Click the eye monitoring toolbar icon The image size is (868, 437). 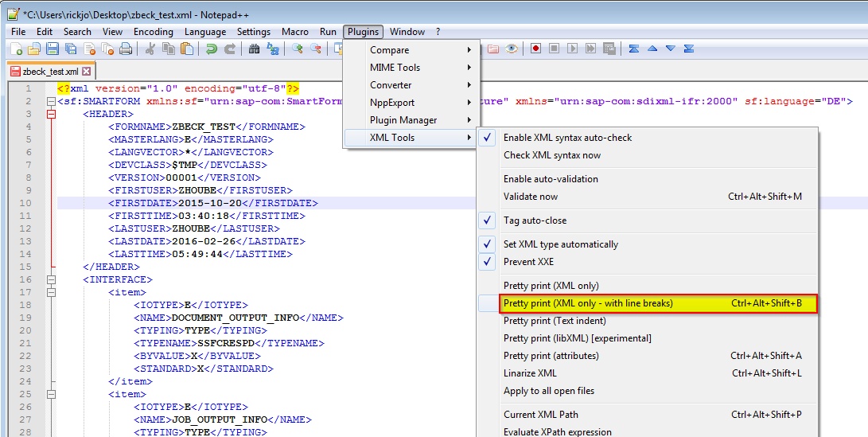pyautogui.click(x=511, y=49)
